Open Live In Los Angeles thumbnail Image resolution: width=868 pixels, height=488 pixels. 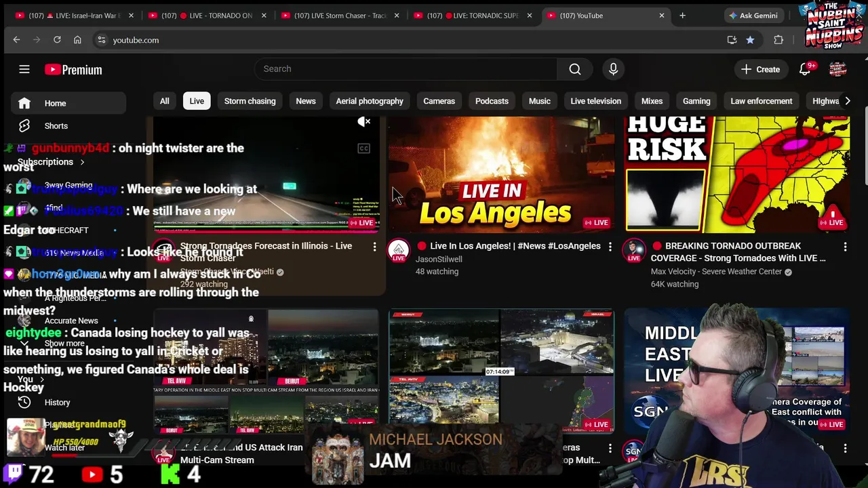(502, 174)
